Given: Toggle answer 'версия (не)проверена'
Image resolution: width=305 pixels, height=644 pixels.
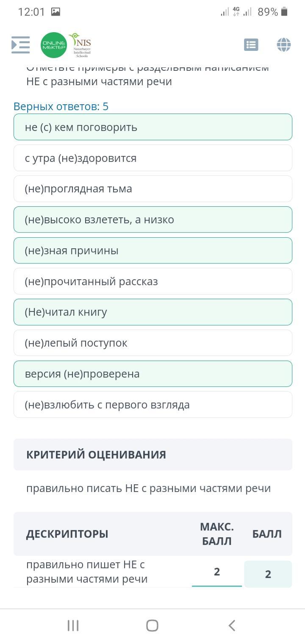Looking at the screenshot, I should point(152,374).
